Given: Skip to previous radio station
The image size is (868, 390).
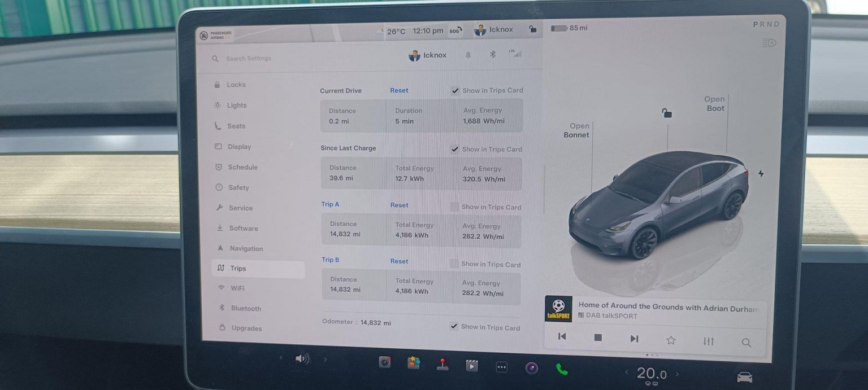Looking at the screenshot, I should click(562, 336).
